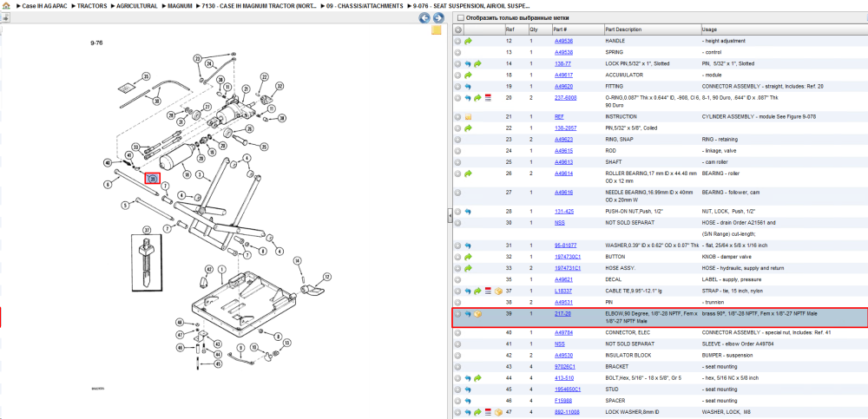868x419 pixels.
Task: Click the blue arrow on SPACER row 46
Action: coord(469,401)
